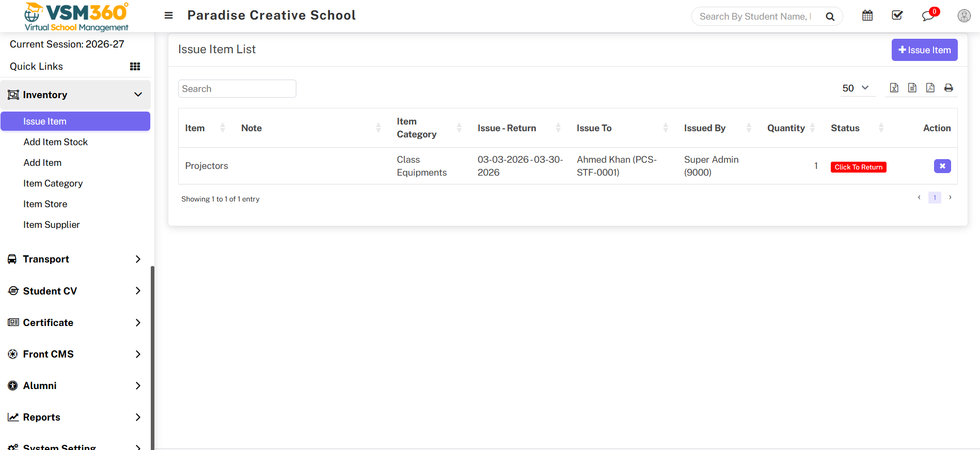Open the 50 rows-per-page dropdown

pyautogui.click(x=855, y=88)
